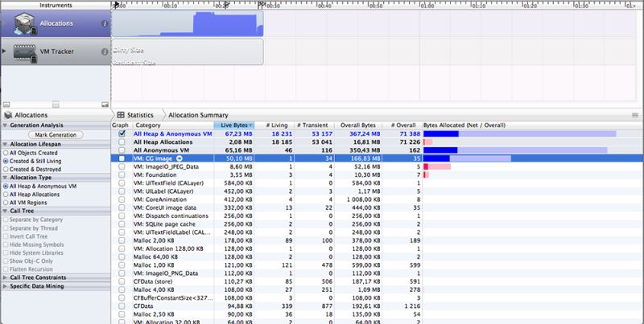Click the VM Tracker Dirty Size track
This screenshot has height=324, width=644.
(x=188, y=51)
